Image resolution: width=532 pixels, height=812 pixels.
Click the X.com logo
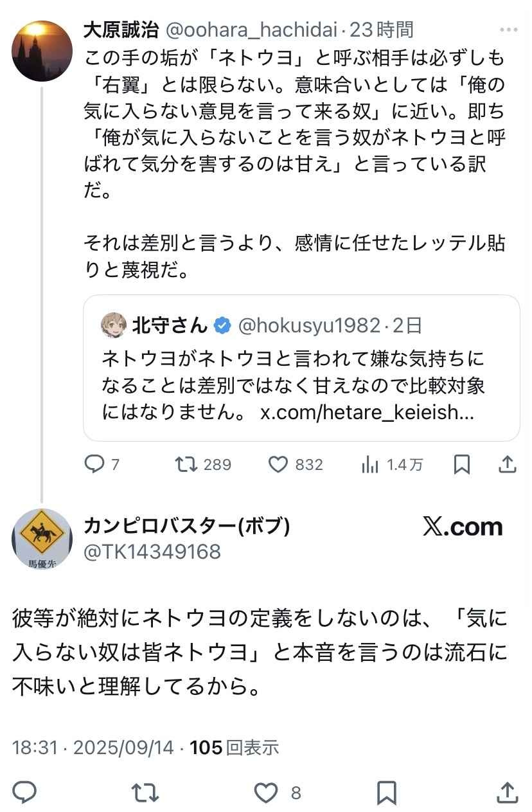click(462, 527)
